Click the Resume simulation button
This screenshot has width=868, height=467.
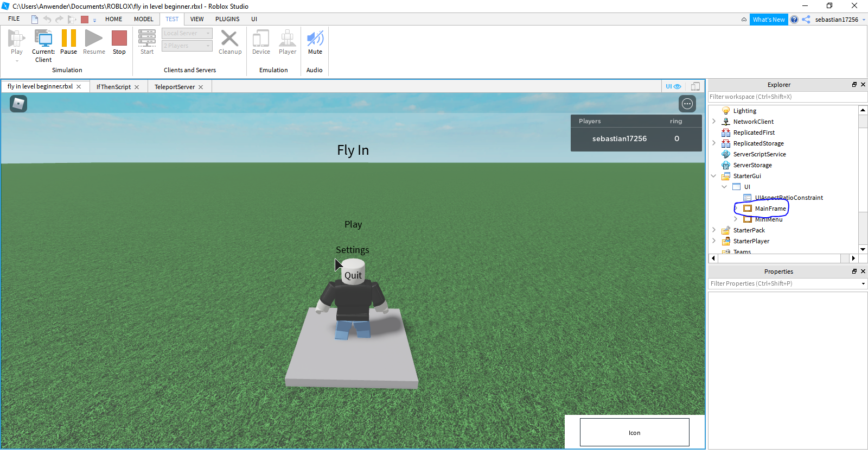(94, 42)
